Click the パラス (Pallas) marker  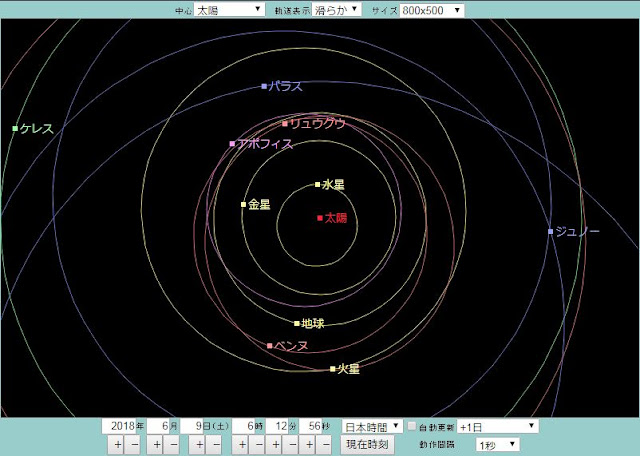(x=264, y=86)
